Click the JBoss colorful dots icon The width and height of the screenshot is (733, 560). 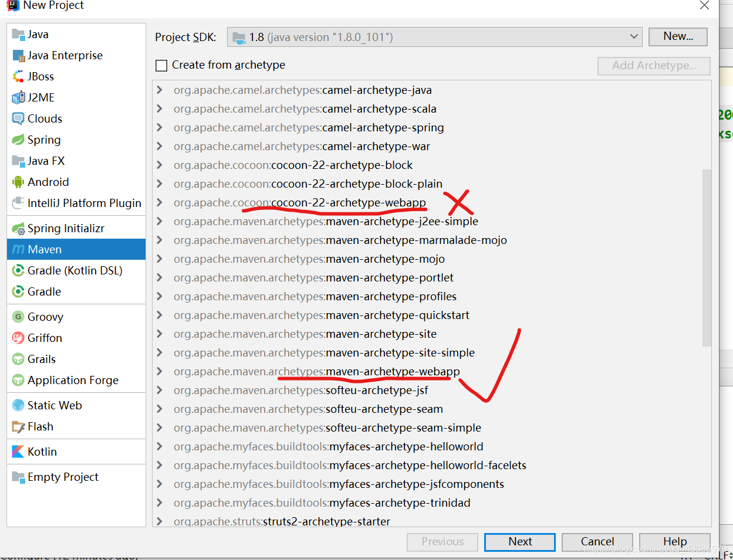click(x=18, y=76)
